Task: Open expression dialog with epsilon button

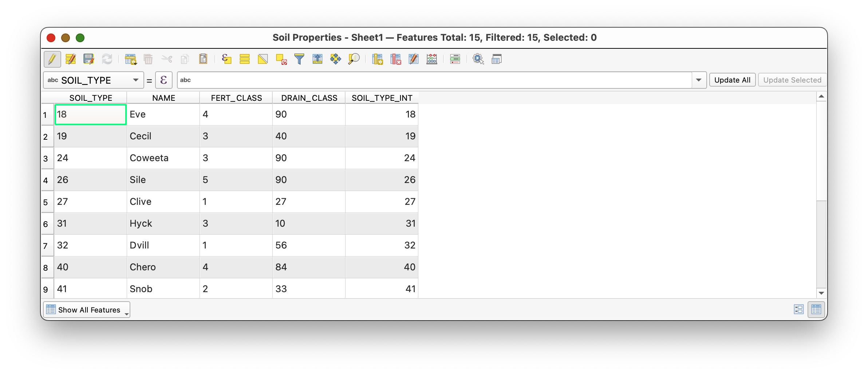Action: 164,80
